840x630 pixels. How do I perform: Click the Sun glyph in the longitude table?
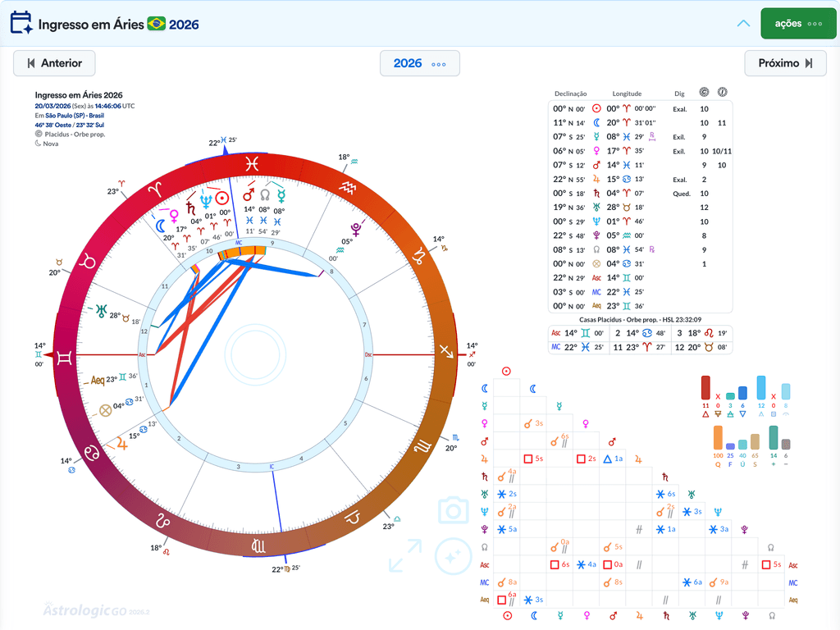click(596, 109)
